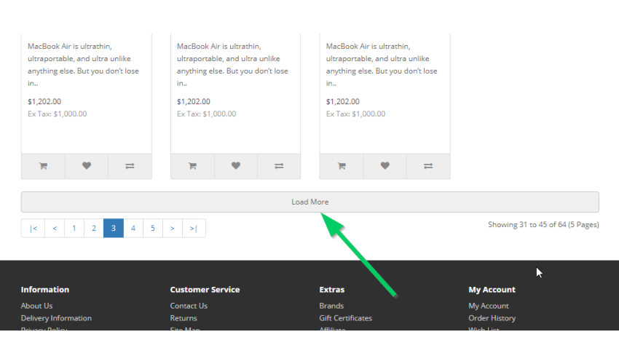This screenshot has width=619, height=364.
Task: Go to next page with > button
Action: coord(173,228)
